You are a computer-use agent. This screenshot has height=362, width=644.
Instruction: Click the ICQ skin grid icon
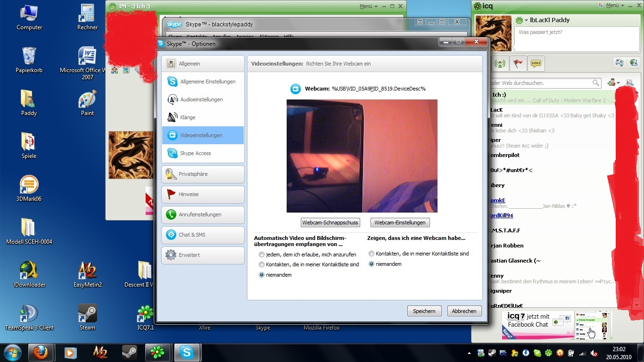(x=600, y=6)
